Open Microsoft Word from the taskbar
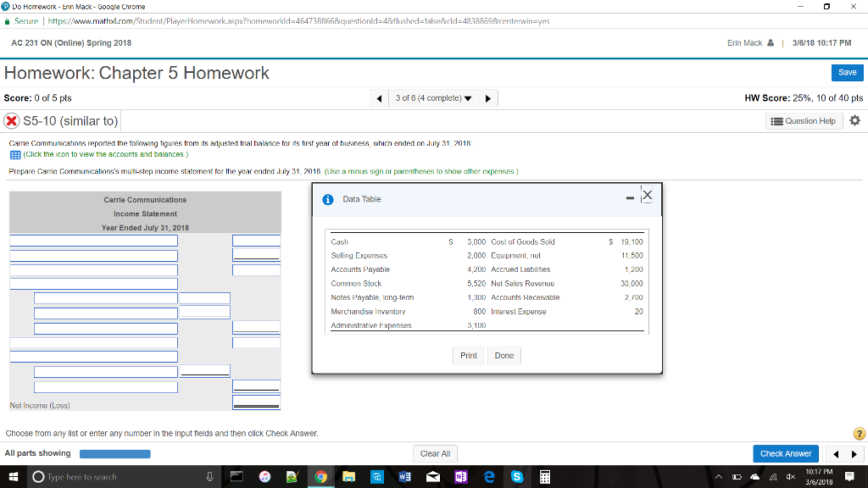Viewport: 868px width, 488px height. pos(404,477)
